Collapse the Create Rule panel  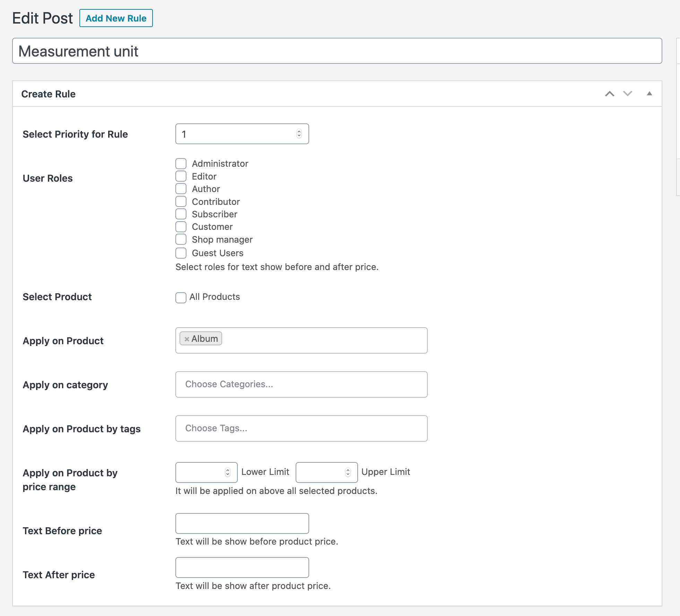tap(650, 94)
